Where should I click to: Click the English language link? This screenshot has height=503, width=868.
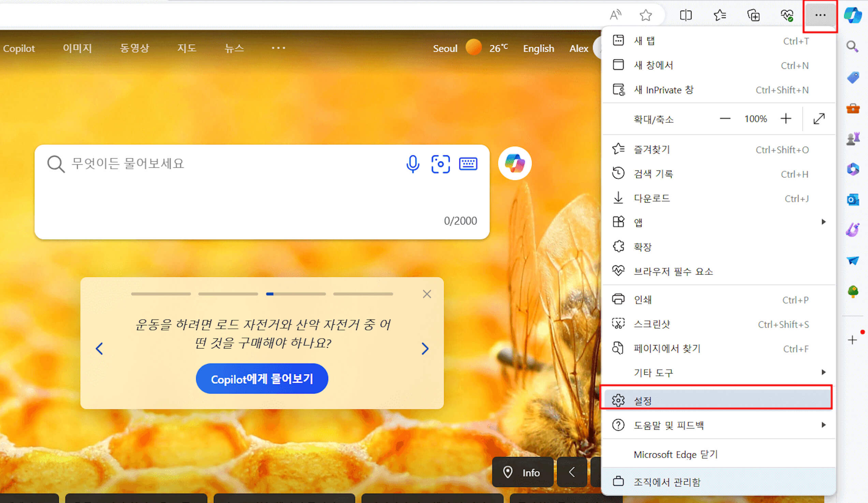coord(539,48)
